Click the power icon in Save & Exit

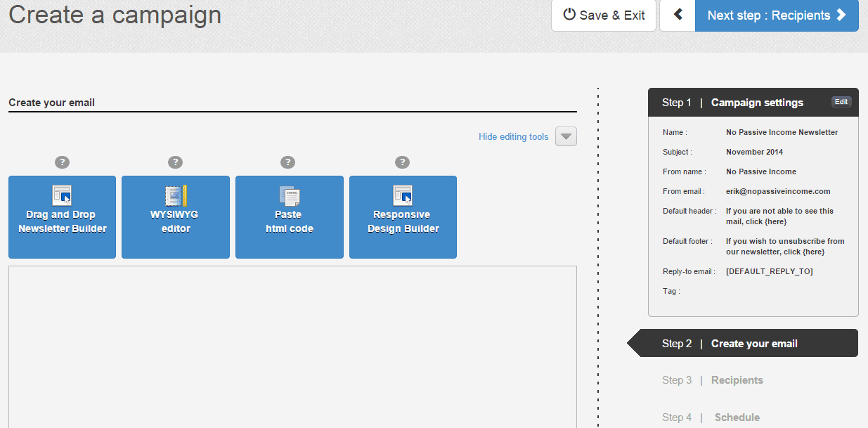569,15
